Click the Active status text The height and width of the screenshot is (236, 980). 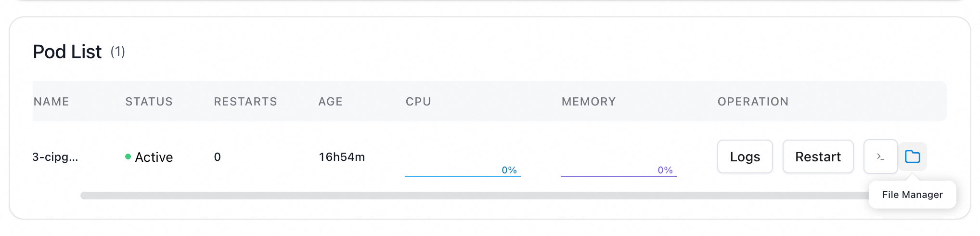(154, 157)
